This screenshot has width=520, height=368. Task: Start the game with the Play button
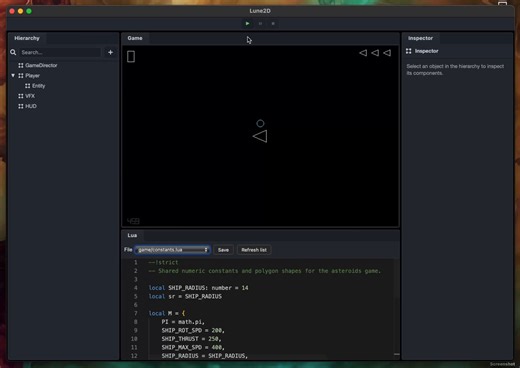click(247, 24)
